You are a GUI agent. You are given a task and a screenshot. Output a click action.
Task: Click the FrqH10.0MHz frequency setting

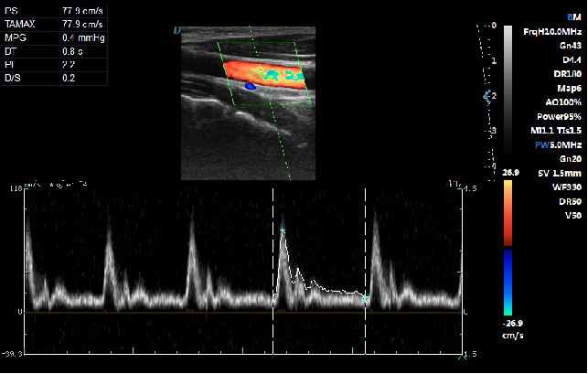pyautogui.click(x=552, y=31)
